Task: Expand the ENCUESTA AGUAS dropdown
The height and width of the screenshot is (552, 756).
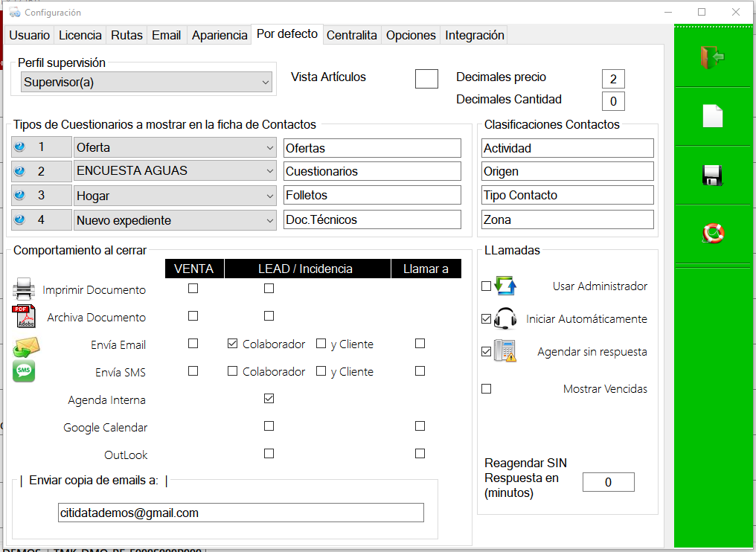Action: [175, 170]
